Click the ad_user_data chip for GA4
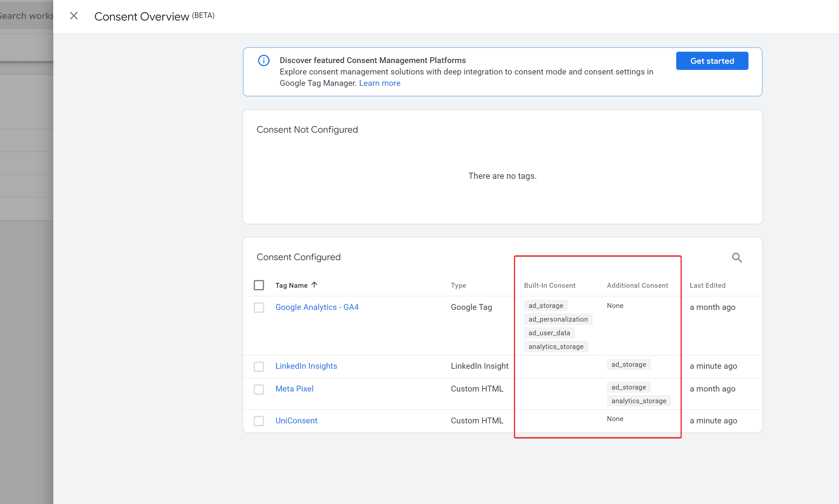 point(549,333)
